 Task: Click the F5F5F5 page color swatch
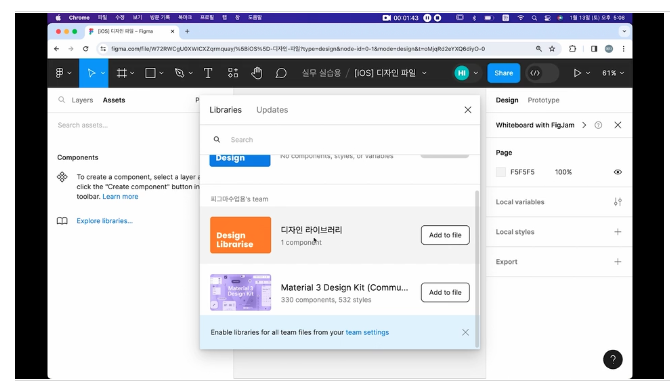(501, 172)
